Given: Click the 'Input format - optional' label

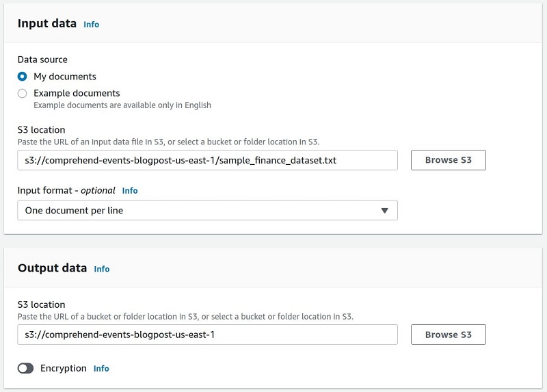Looking at the screenshot, I should 66,191.
